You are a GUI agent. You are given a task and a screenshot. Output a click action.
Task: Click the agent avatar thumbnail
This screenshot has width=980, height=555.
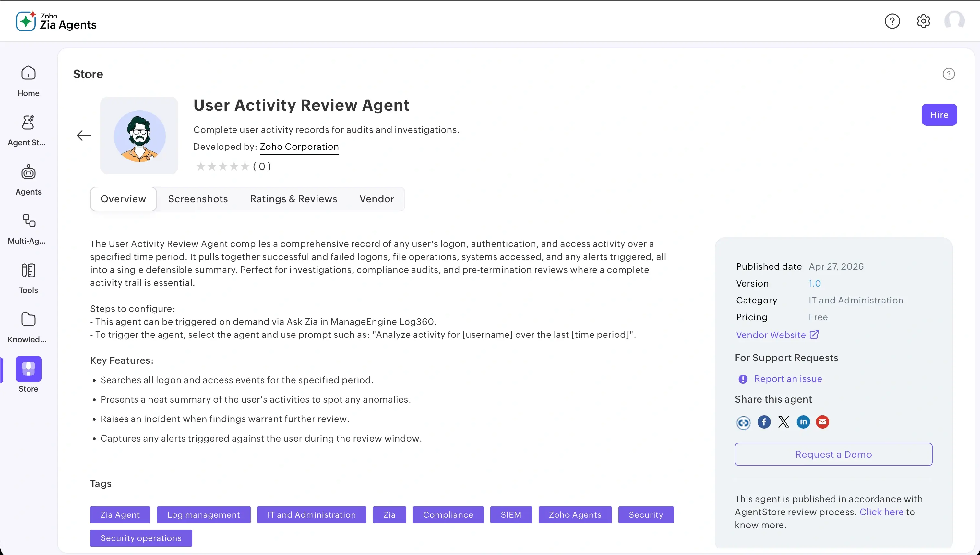click(x=139, y=135)
